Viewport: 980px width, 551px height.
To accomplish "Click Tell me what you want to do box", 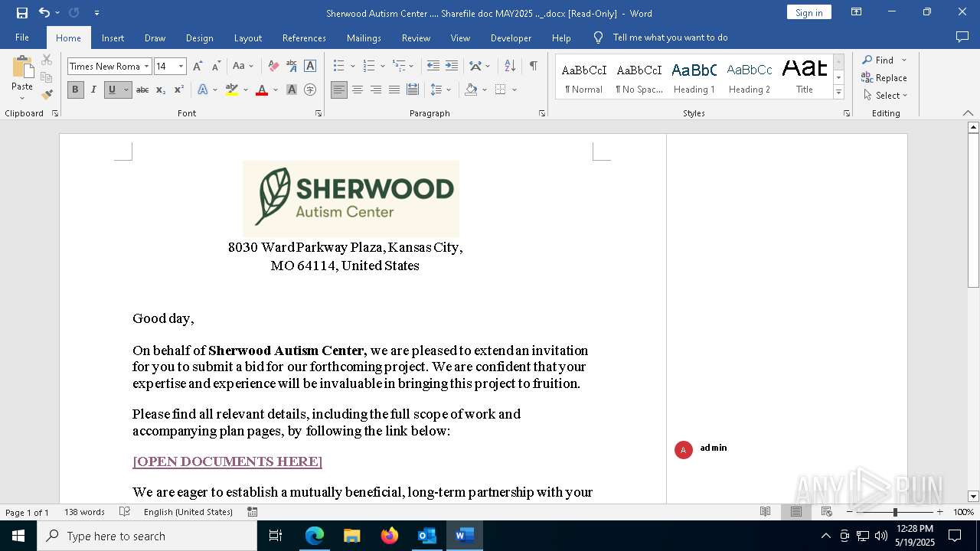I will coord(671,37).
